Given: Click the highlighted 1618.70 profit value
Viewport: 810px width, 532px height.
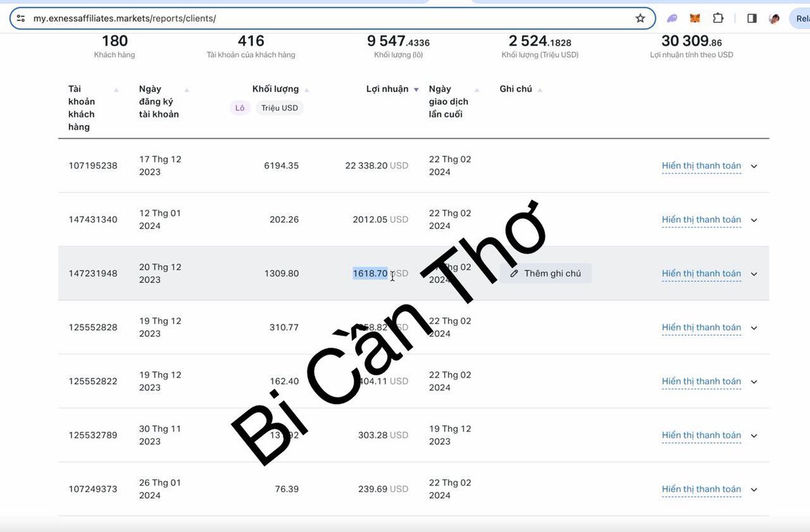Looking at the screenshot, I should tap(370, 273).
